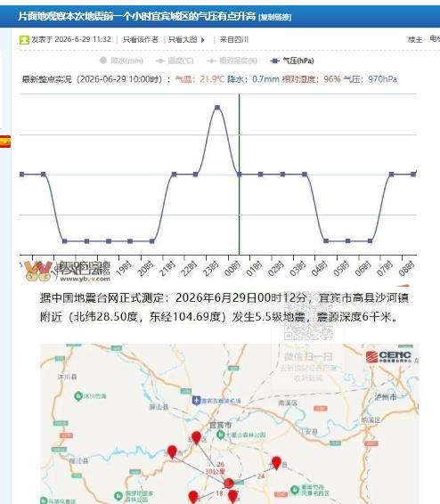Click the 楼主 label
440x504 pixels.
click(415, 39)
